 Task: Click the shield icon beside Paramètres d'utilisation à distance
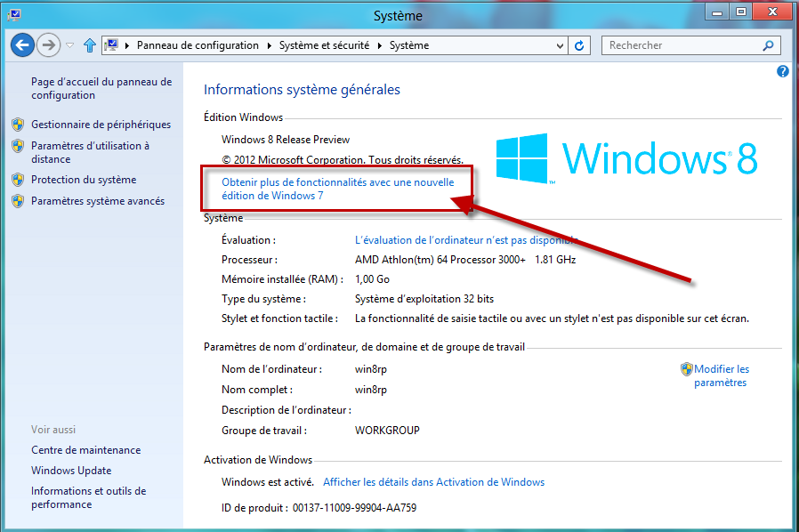coord(18,146)
